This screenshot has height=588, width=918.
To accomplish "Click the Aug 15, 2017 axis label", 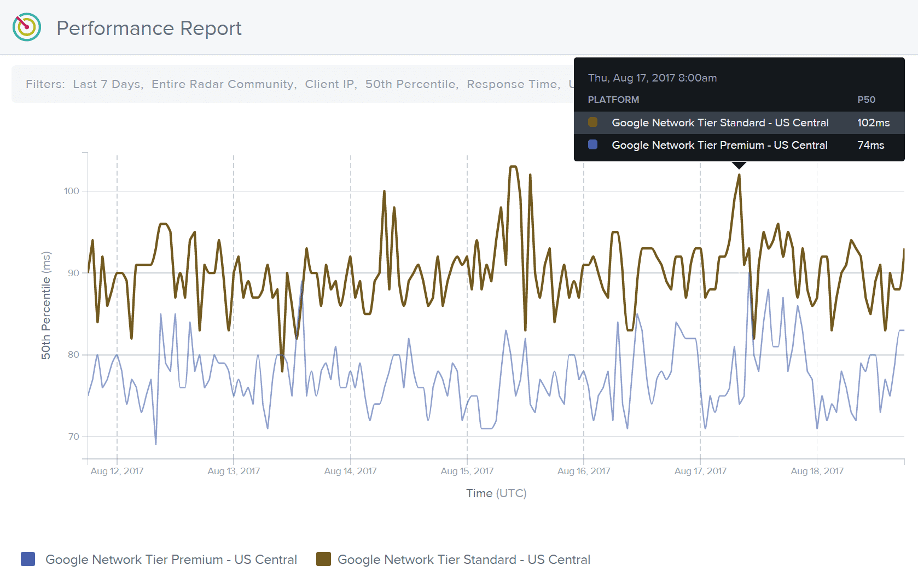I will 468,470.
